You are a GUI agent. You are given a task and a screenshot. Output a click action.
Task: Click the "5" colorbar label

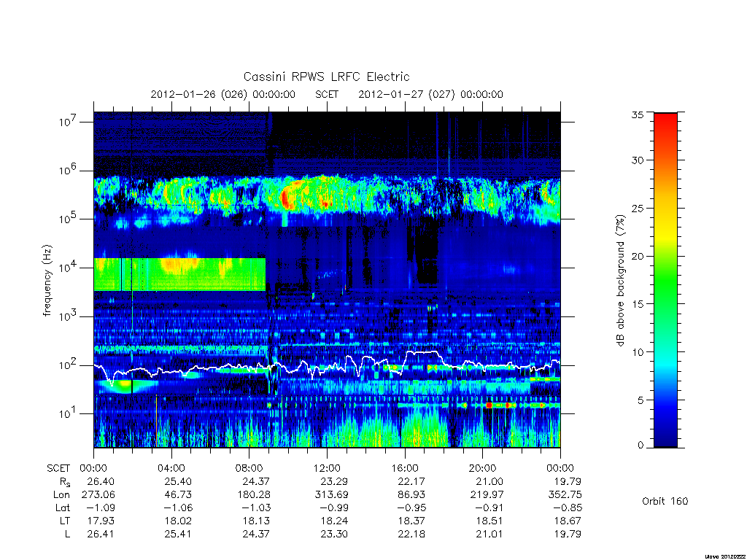(x=640, y=400)
